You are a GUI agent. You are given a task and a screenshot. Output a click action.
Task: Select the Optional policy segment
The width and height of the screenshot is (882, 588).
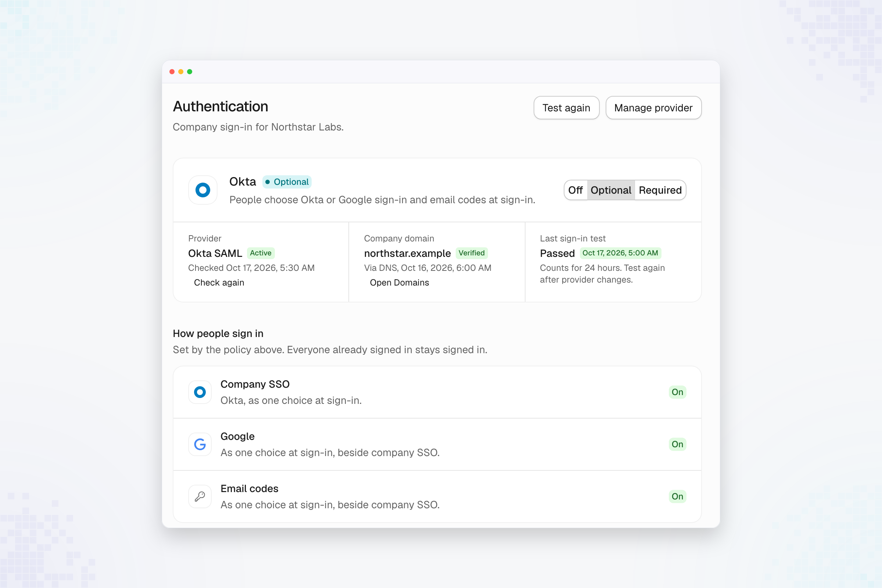click(x=611, y=190)
